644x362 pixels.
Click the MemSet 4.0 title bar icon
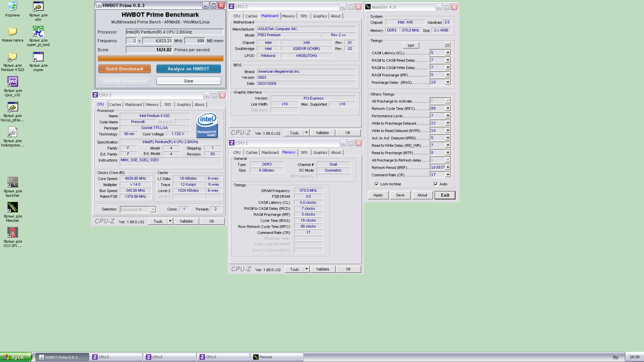tap(368, 7)
